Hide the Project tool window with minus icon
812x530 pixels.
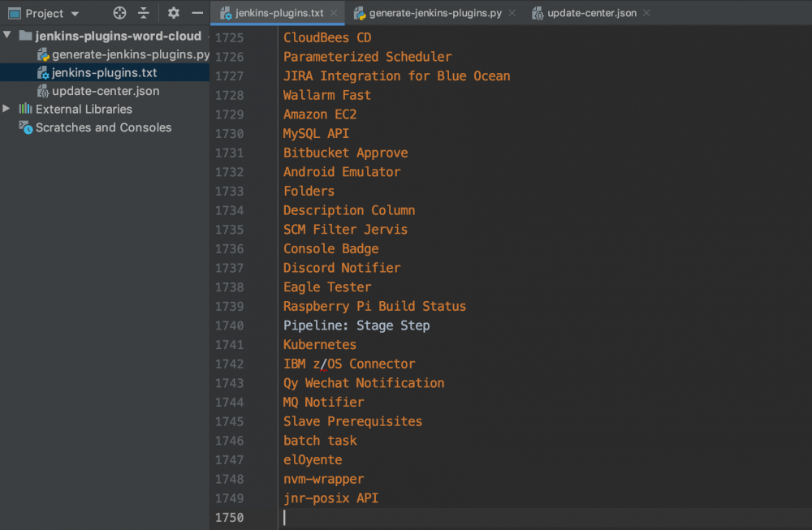click(197, 13)
